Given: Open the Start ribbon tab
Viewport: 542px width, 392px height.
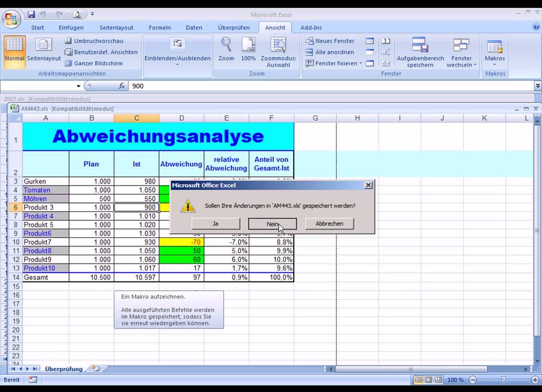Looking at the screenshot, I should (38, 28).
